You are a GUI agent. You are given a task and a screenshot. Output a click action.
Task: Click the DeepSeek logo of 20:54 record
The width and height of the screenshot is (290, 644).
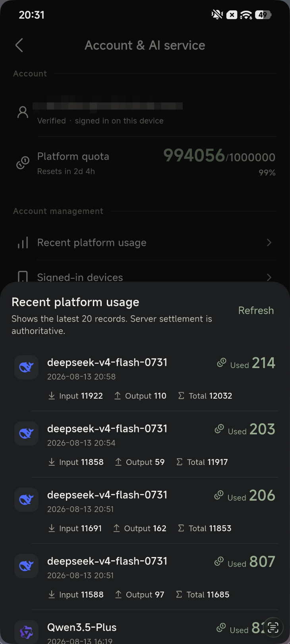27,434
